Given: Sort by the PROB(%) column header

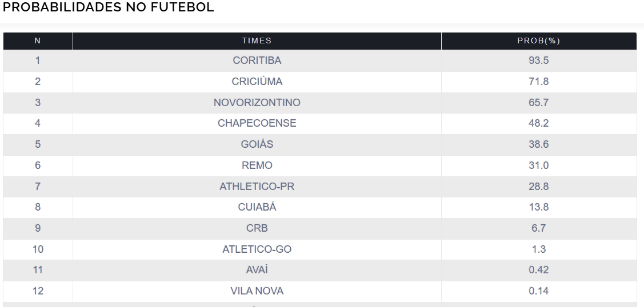Looking at the screenshot, I should pyautogui.click(x=538, y=41).
